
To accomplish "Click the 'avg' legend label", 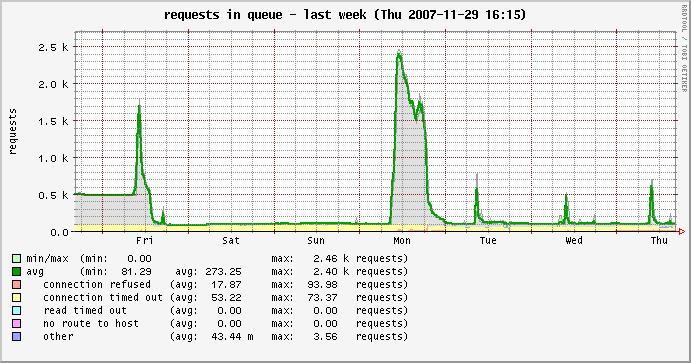I will point(35,271).
